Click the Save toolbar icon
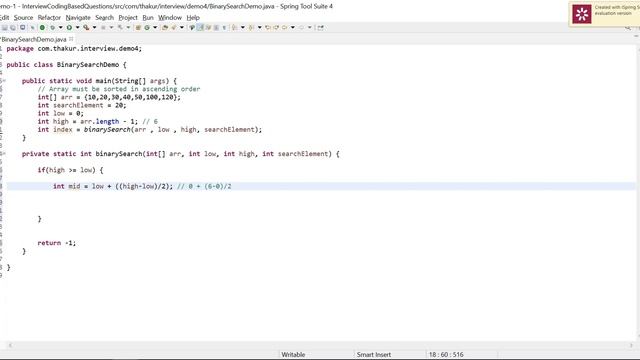Screen dimensions: 640x360 (x=4, y=27)
